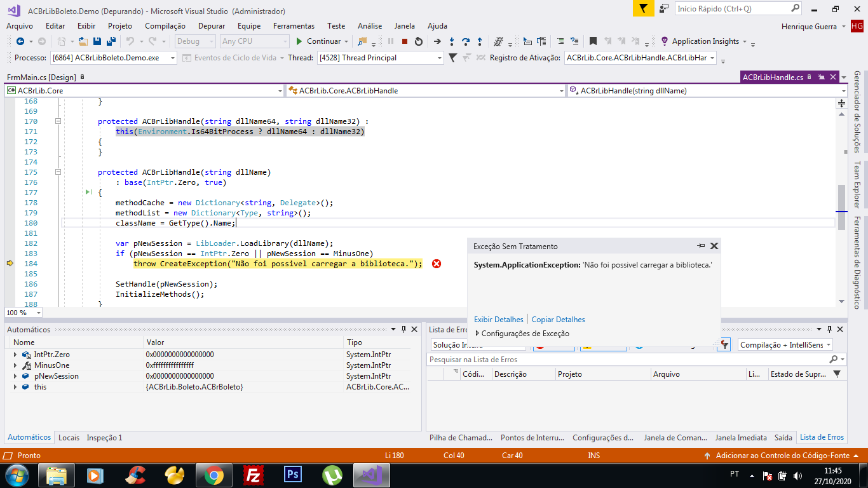The image size is (868, 488).
Task: Pin the Exceção Sem Tratamento popup
Action: tap(701, 246)
